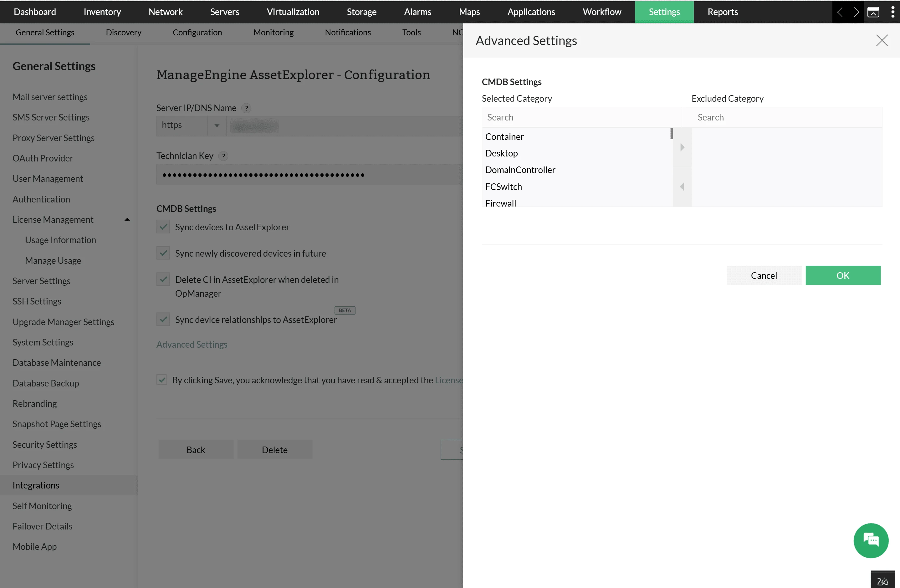Open the Network menu
This screenshot has width=900, height=588.
pyautogui.click(x=166, y=12)
